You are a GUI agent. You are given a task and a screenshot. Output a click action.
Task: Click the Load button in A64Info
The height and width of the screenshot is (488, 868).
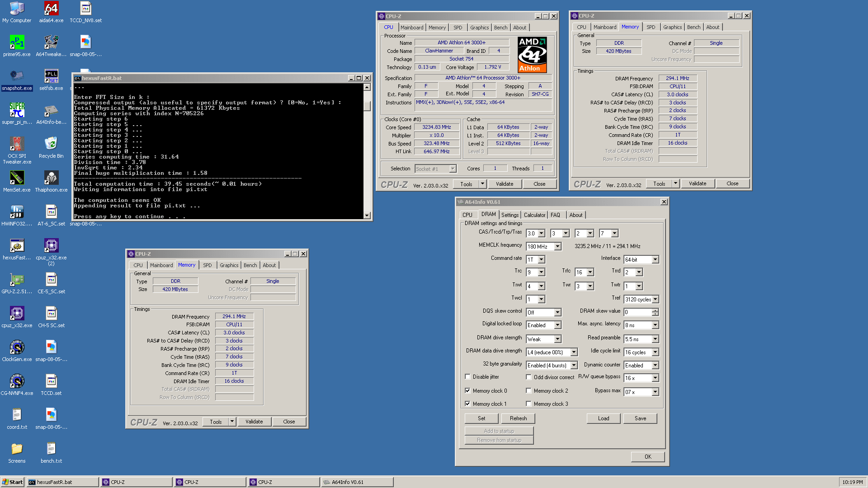coord(604,418)
